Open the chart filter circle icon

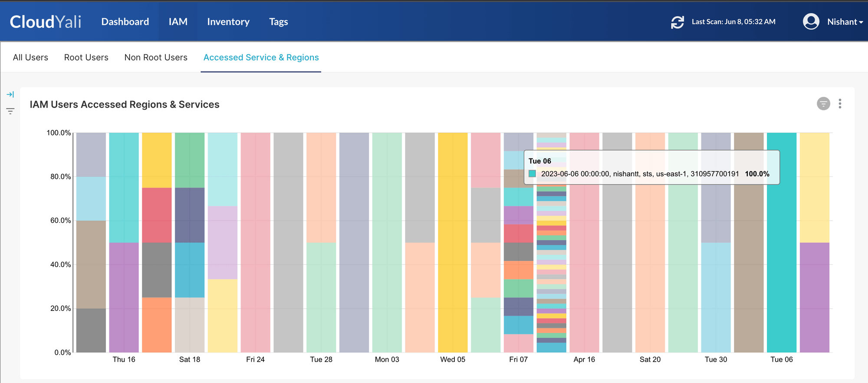coord(823,104)
